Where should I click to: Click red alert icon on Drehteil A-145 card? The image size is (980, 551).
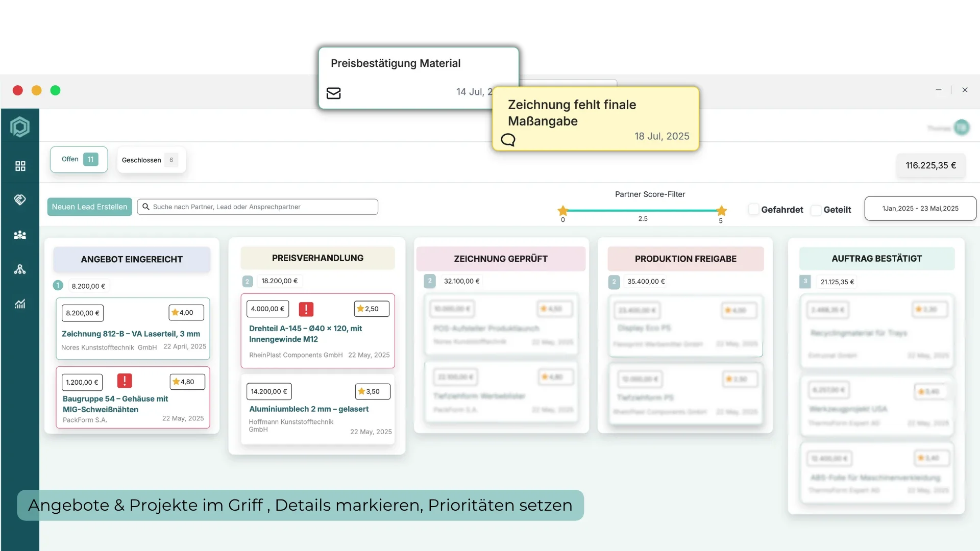(x=306, y=309)
